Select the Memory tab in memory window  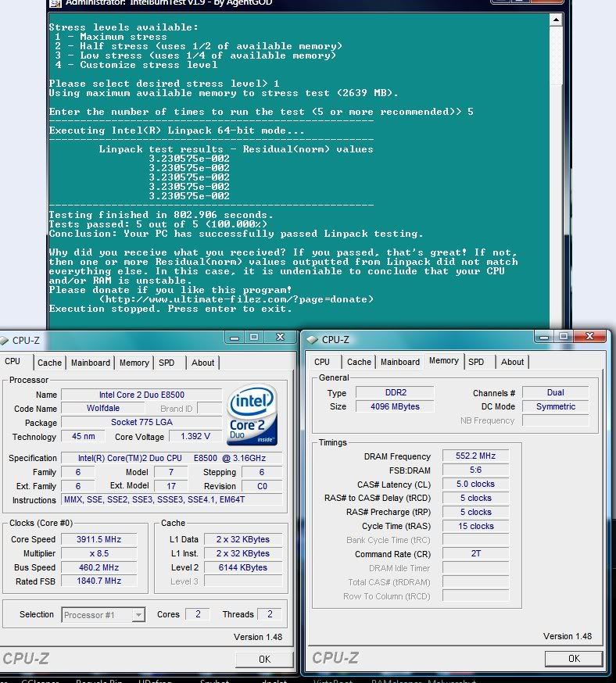tap(444, 361)
